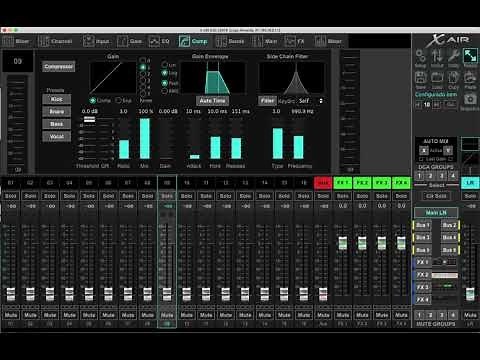Click the Threshold slider handle
Viewport: 480px width, 360px height.
coord(89,119)
